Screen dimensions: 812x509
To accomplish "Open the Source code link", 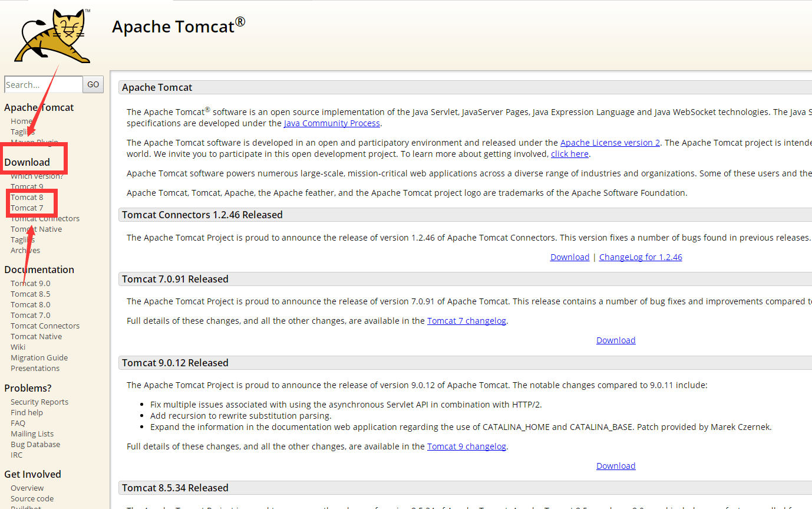I will point(32,498).
